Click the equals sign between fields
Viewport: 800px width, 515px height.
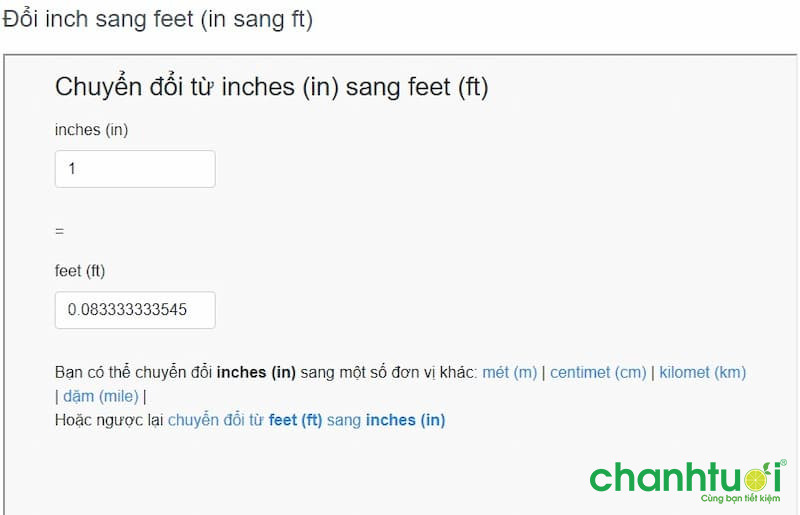tap(59, 230)
